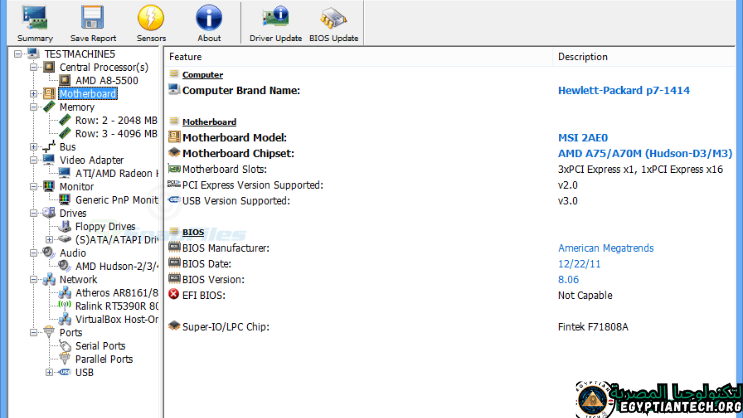Select Ralink RT5390R network adapter
Screen dimensions: 743x418
click(x=116, y=306)
